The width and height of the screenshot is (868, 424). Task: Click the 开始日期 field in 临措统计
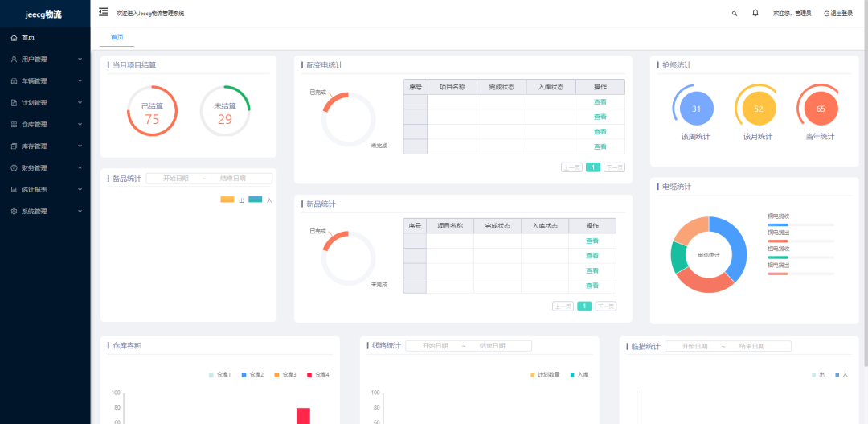(x=694, y=346)
